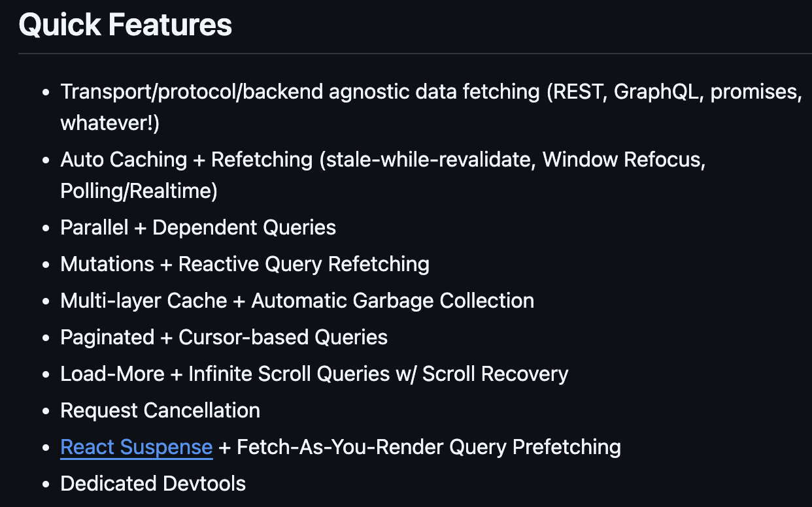The height and width of the screenshot is (507, 812).
Task: Click the Transport/protocol/backend agnostic data fetching line
Action: (431, 92)
